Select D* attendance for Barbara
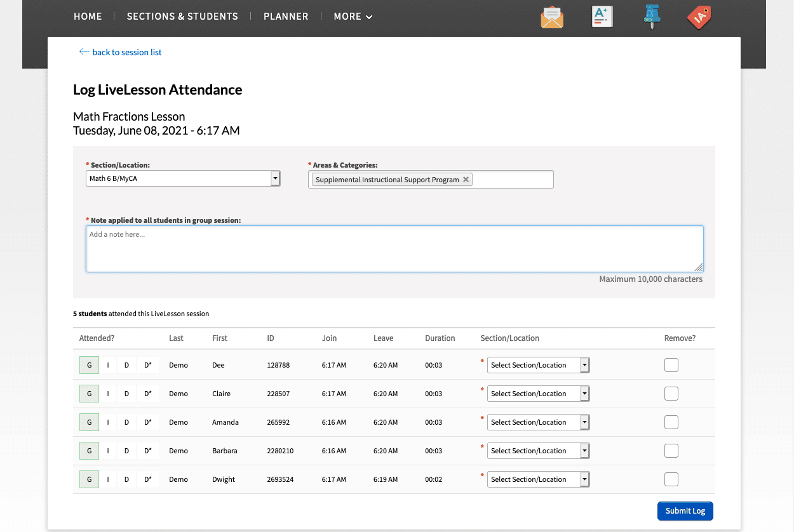 coord(148,451)
